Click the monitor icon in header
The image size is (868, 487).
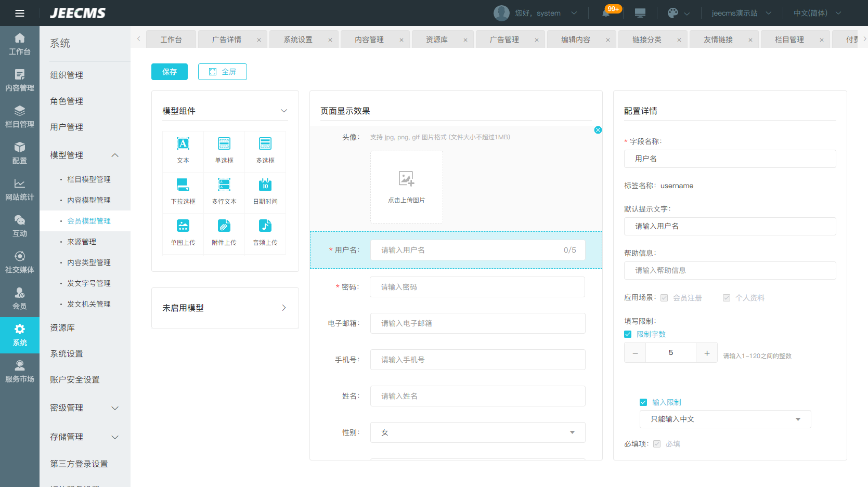pyautogui.click(x=640, y=13)
